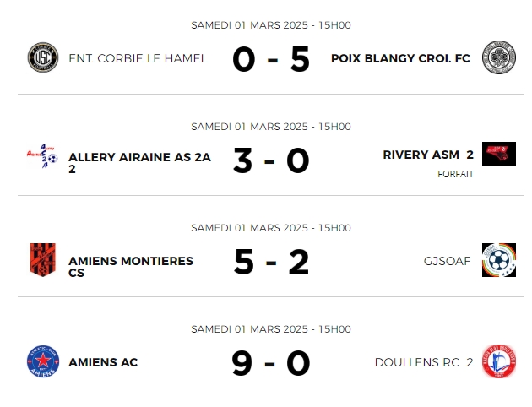Click the Ent. Corbie Le Hamel club logo
The image size is (532, 407).
tap(43, 57)
